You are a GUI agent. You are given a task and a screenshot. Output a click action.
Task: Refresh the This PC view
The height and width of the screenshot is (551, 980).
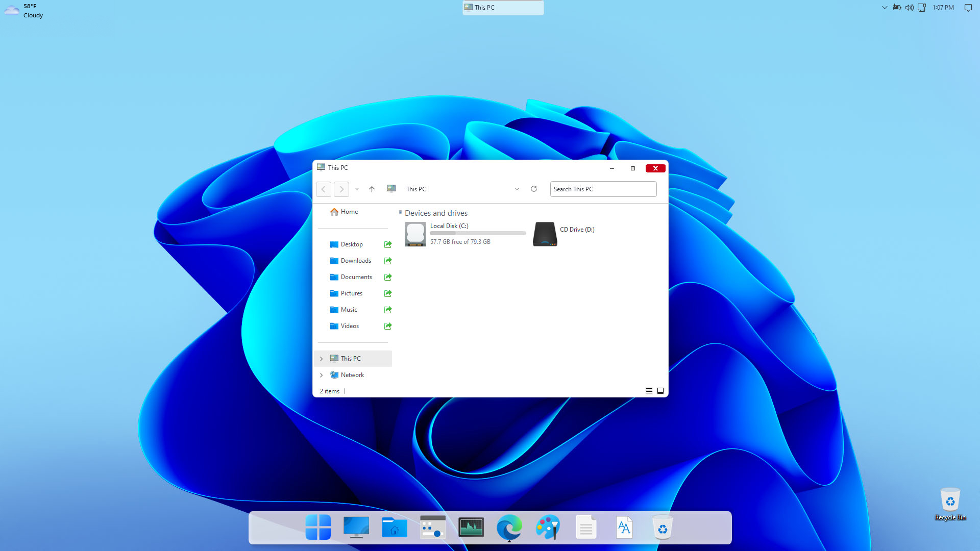534,189
